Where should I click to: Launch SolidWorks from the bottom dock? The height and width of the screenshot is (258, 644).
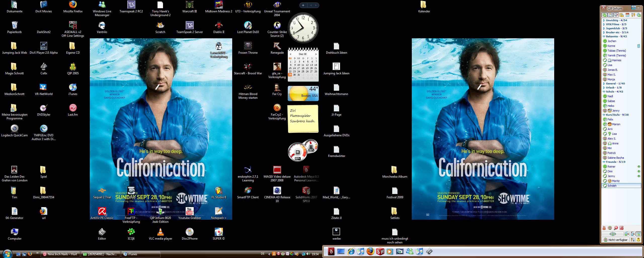coord(380,251)
